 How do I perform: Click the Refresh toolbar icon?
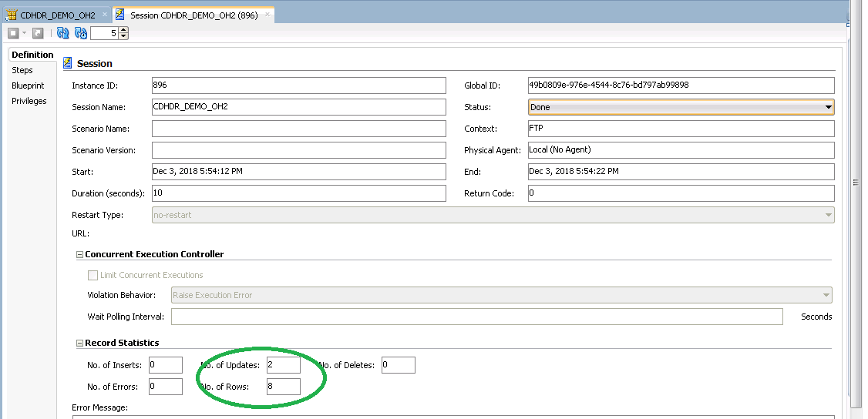[x=63, y=33]
